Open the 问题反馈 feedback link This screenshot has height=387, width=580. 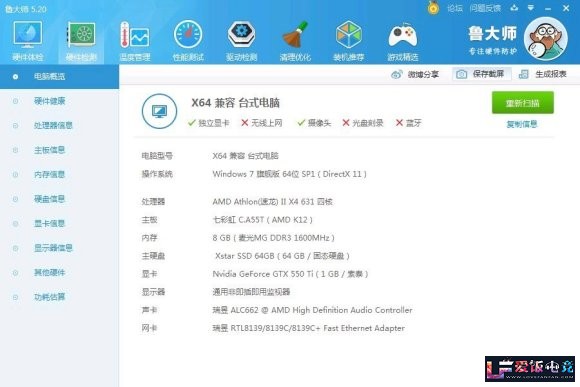[x=485, y=8]
